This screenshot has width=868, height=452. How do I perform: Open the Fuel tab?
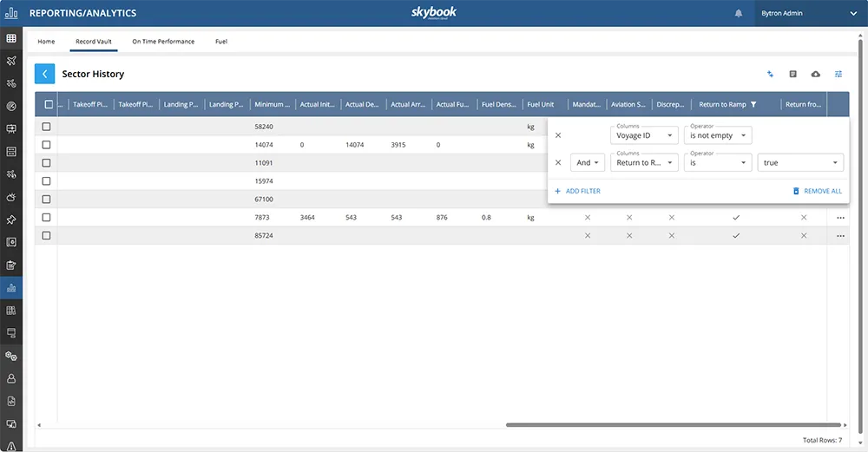pos(221,42)
